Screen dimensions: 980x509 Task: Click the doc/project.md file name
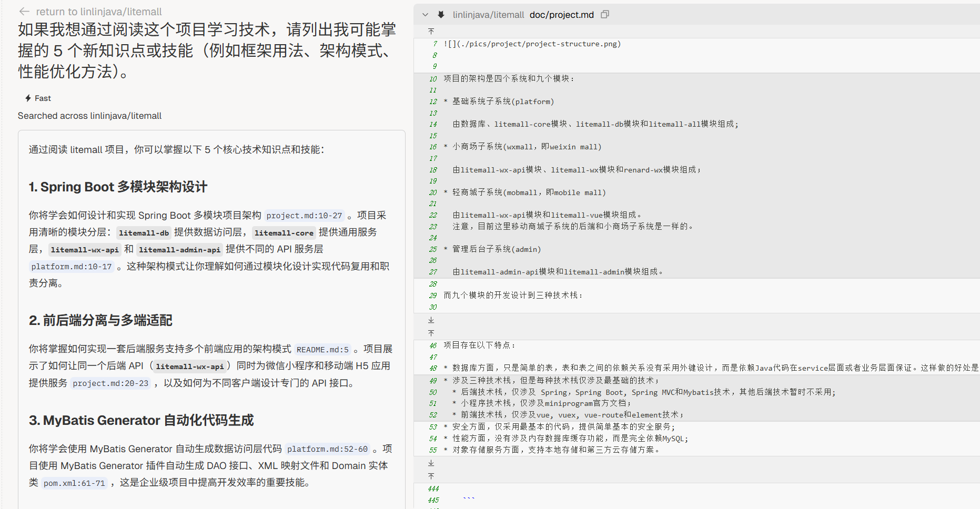click(561, 15)
